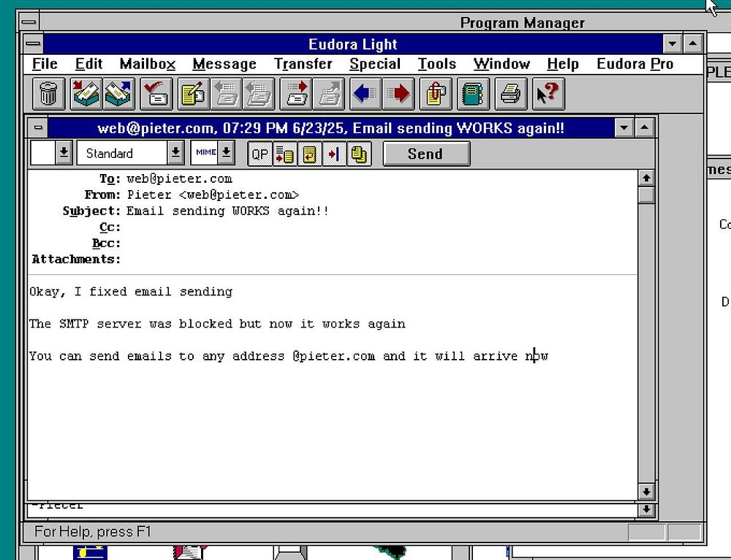This screenshot has width=731, height=560.
Task: Click the Reply to All toolbar icon
Action: pos(258,94)
